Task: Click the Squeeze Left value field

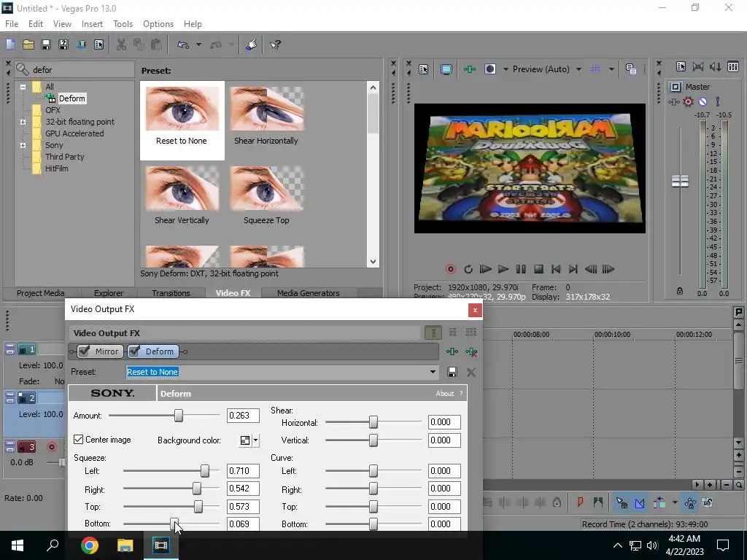Action: pyautogui.click(x=243, y=471)
